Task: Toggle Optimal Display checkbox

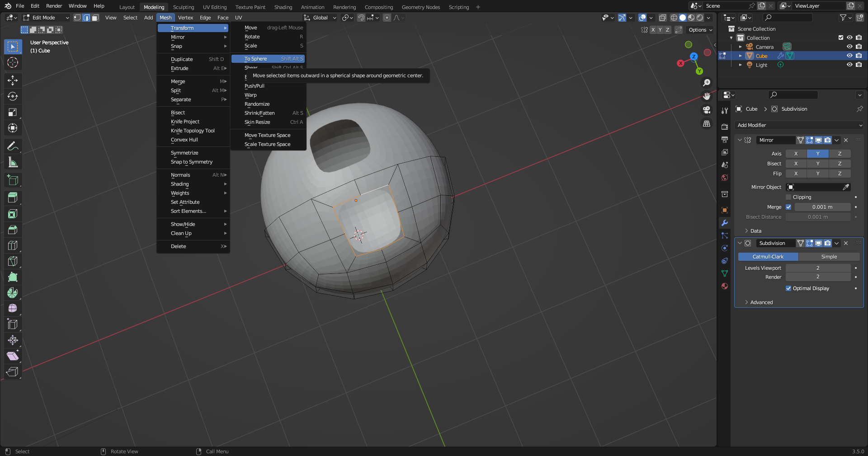Action: coord(788,288)
